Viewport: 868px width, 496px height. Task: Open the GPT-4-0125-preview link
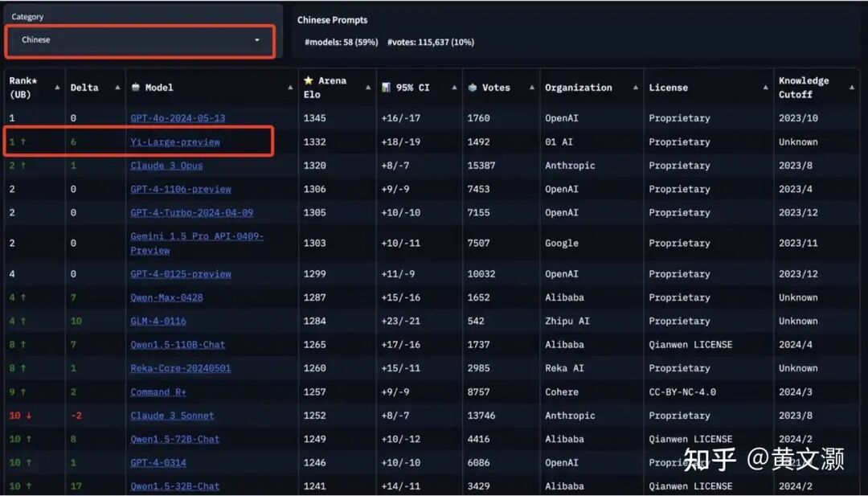(x=181, y=274)
